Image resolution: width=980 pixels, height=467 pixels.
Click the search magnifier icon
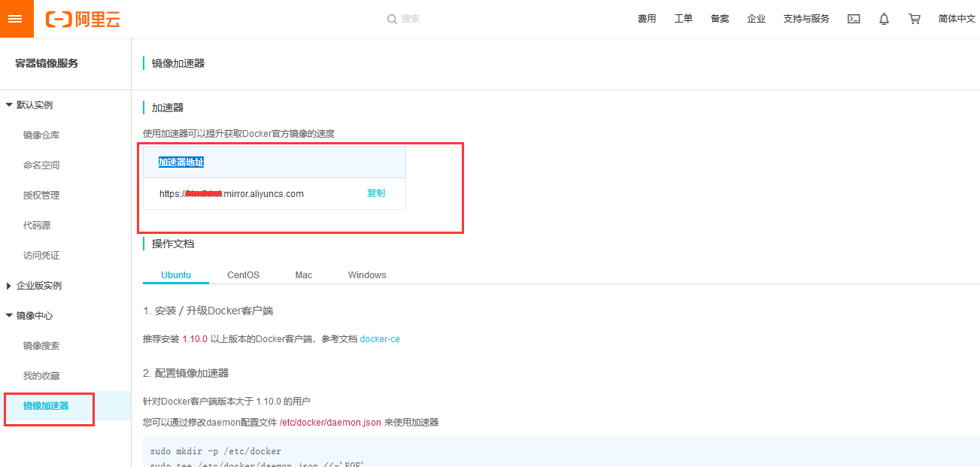click(x=392, y=19)
